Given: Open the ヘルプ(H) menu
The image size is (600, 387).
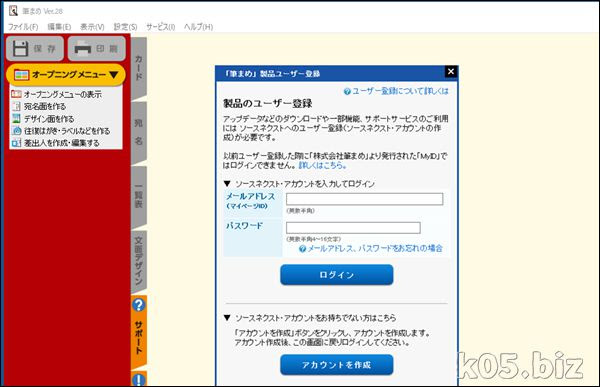Looking at the screenshot, I should [x=198, y=27].
